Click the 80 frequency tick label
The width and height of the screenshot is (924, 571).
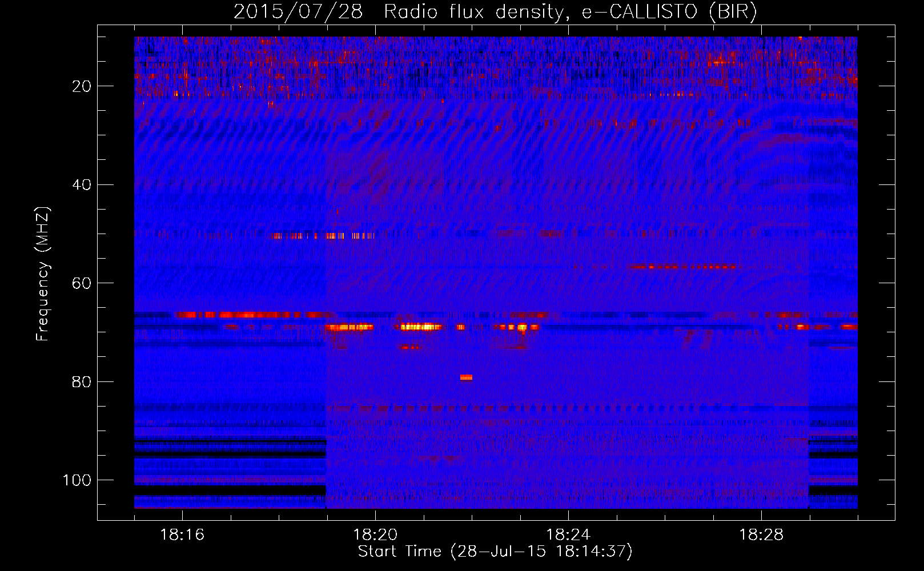(x=82, y=381)
